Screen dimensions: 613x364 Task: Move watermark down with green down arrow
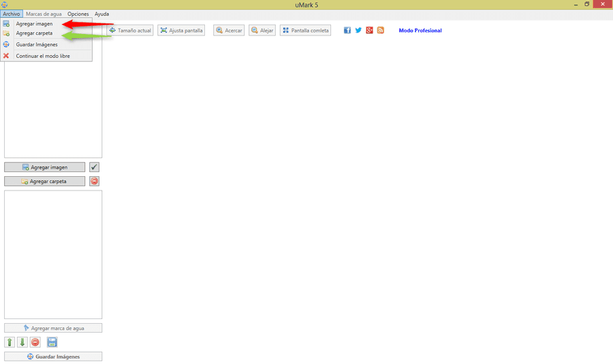[22, 342]
